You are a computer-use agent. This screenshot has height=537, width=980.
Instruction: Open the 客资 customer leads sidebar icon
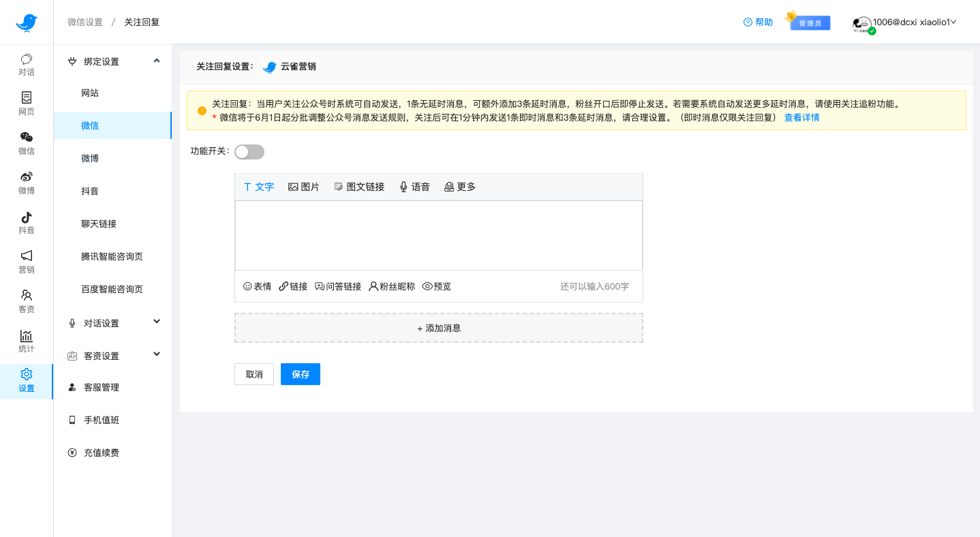tap(26, 302)
